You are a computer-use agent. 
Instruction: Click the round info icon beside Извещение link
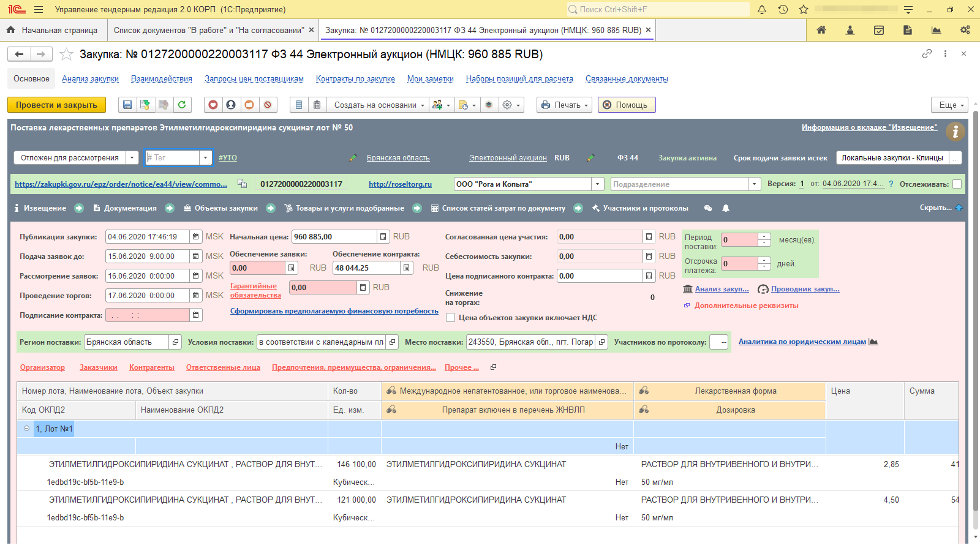955,131
